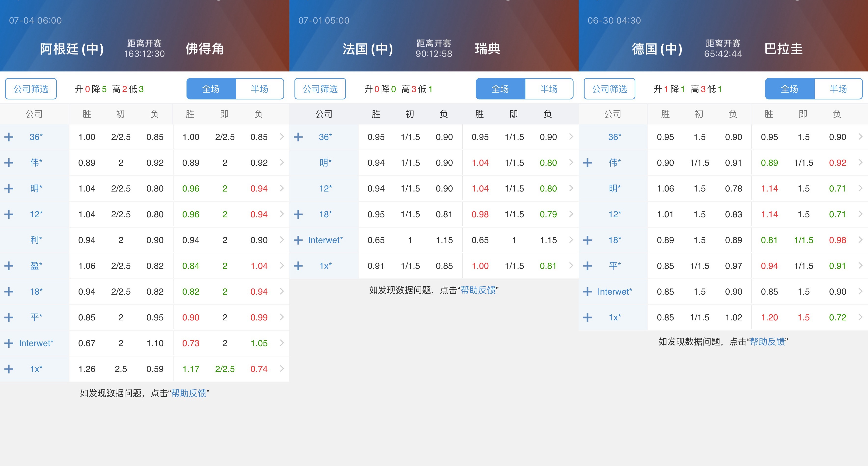Click plus icon beside 明* in Argentina panel
Image resolution: width=868 pixels, height=466 pixels.
coord(9,189)
